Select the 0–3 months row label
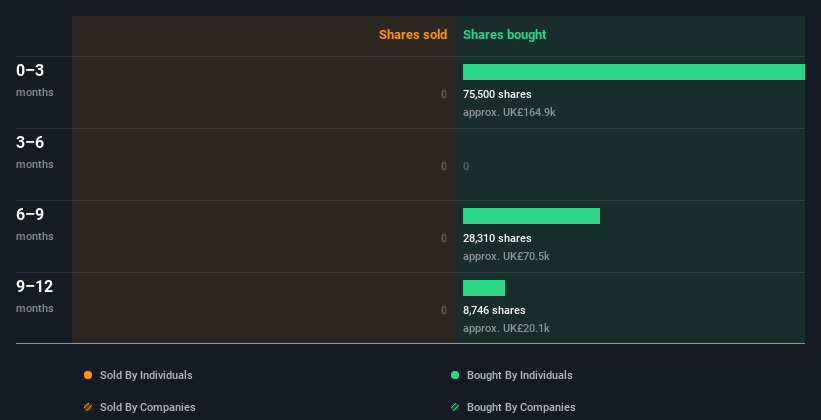This screenshot has width=821, height=420. [x=35, y=80]
